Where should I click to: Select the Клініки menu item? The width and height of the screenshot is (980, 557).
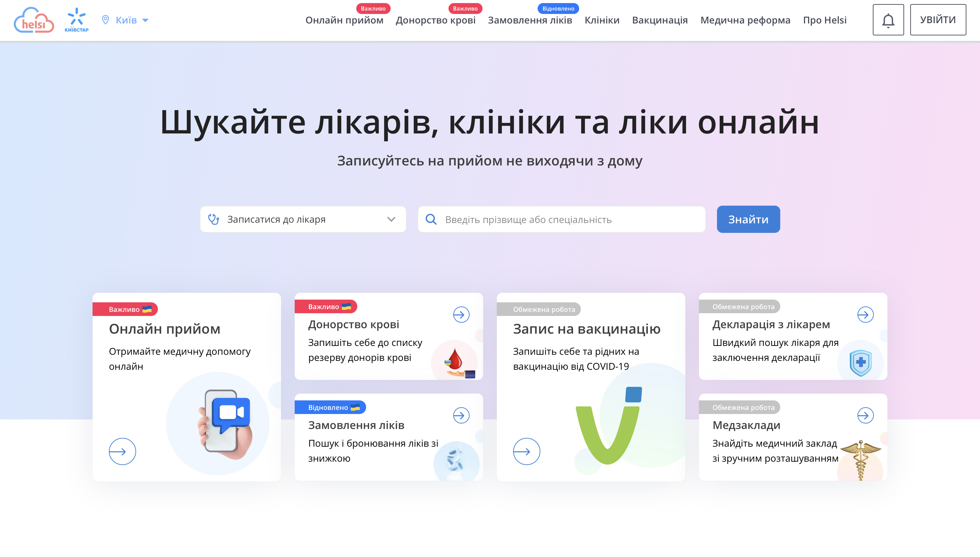(601, 20)
